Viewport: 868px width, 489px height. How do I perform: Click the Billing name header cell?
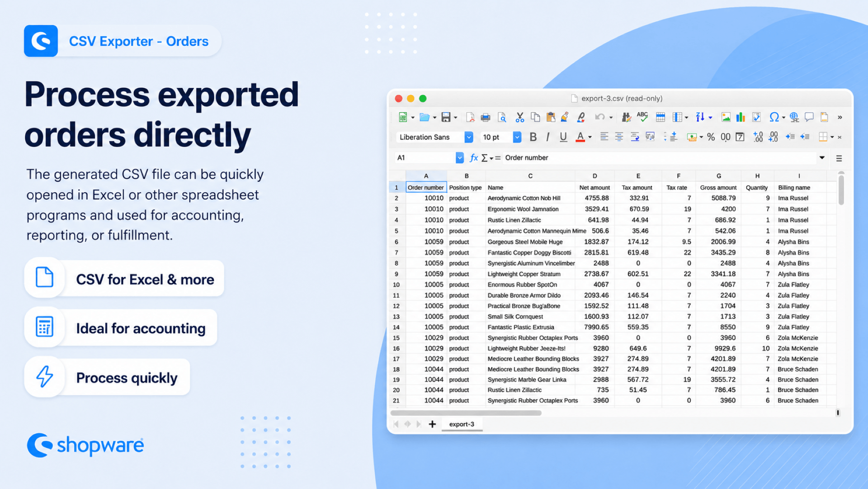click(800, 187)
